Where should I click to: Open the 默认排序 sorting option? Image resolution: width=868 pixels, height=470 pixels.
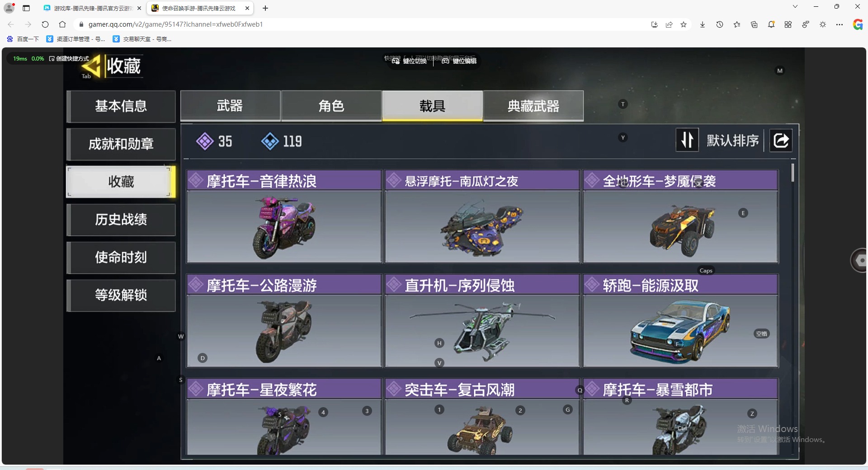732,141
